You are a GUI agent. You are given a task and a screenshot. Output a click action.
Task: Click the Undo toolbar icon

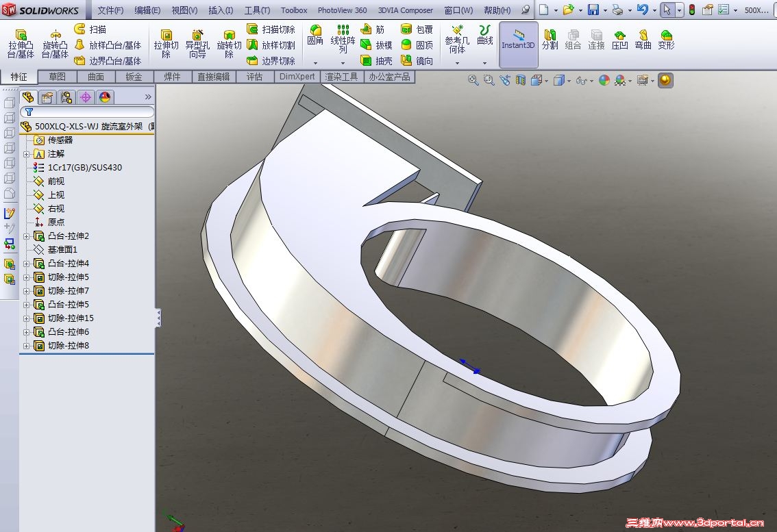pyautogui.click(x=642, y=10)
